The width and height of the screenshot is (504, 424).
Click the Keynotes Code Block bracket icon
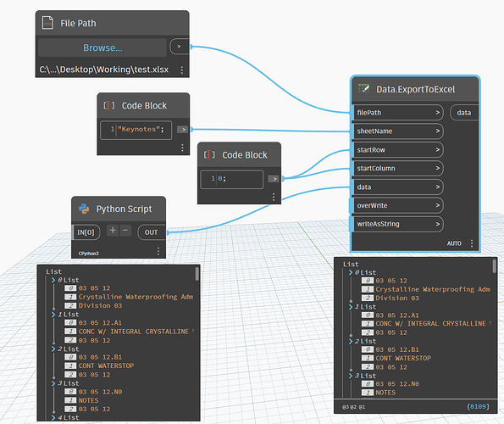[109, 105]
